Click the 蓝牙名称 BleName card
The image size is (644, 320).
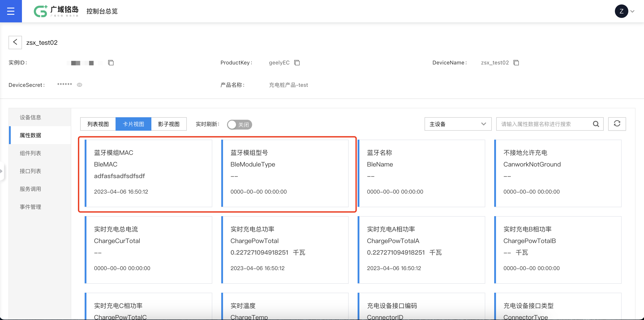[x=421, y=173]
